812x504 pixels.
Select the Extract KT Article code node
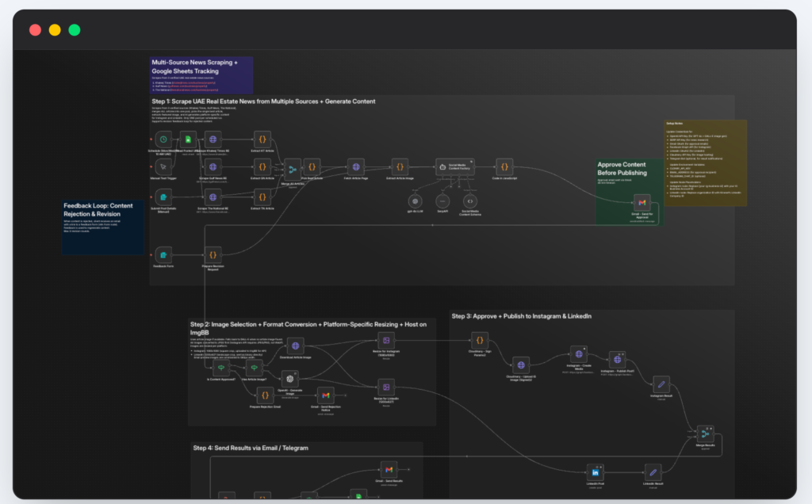[x=262, y=139]
